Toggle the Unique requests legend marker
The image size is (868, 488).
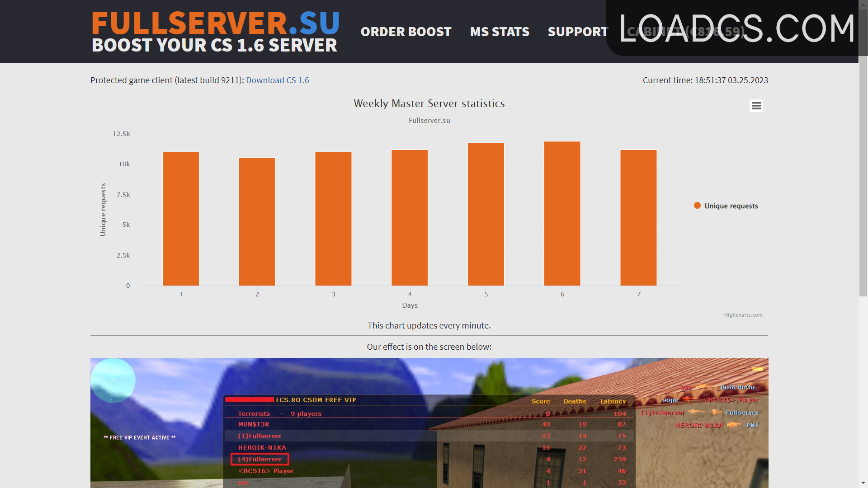coord(697,206)
